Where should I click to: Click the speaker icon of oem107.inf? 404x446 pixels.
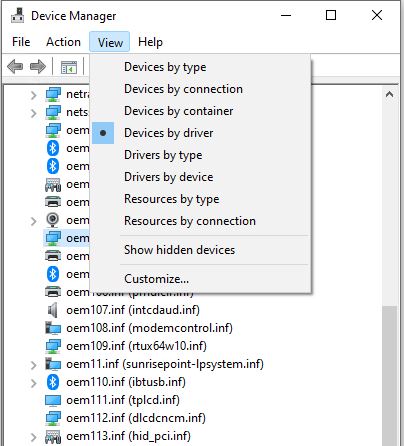53,310
